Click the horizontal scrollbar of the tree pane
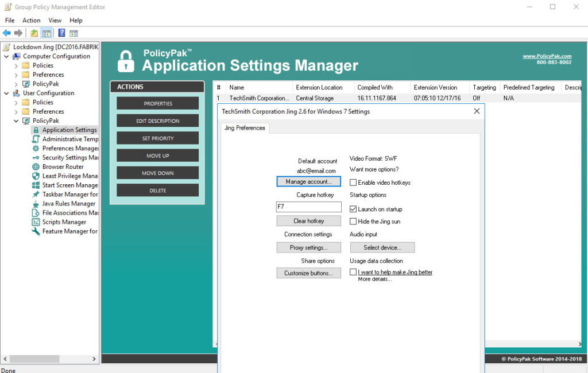 point(49,359)
